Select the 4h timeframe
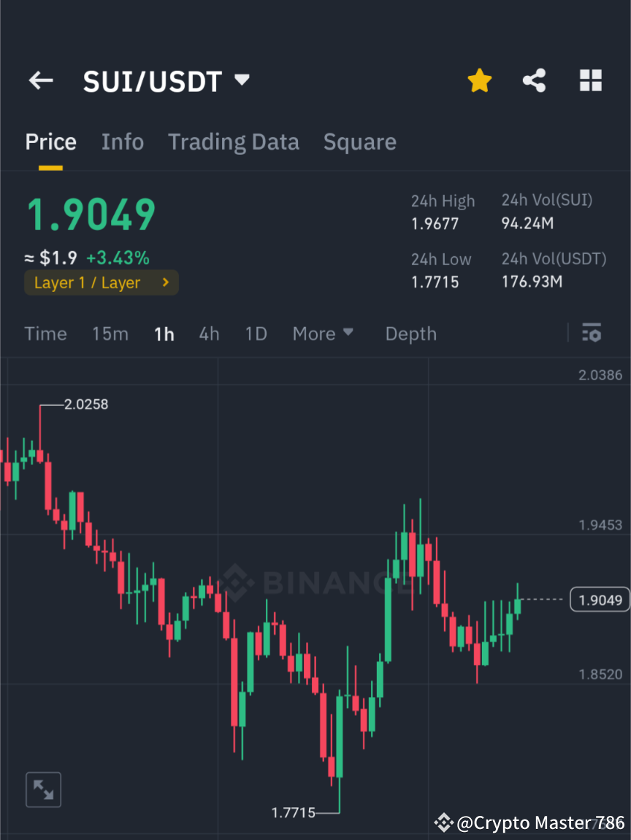The image size is (631, 840). (209, 333)
